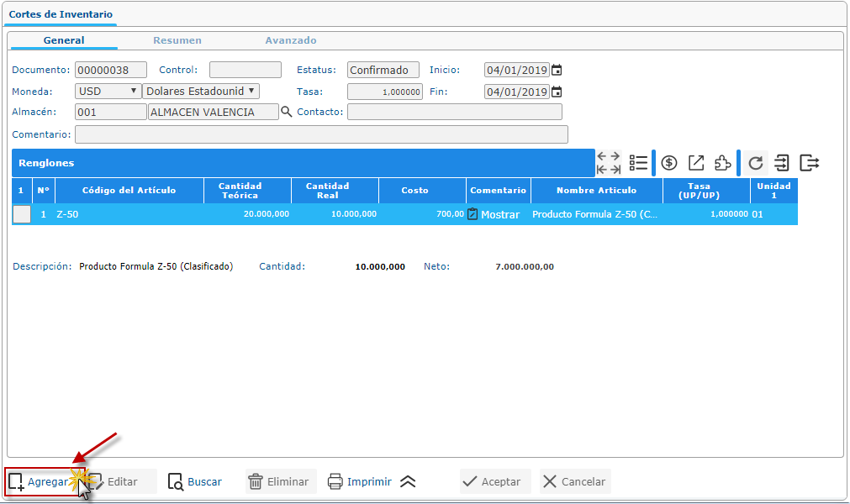
Task: Open the Almacén search magnifier
Action: (286, 112)
